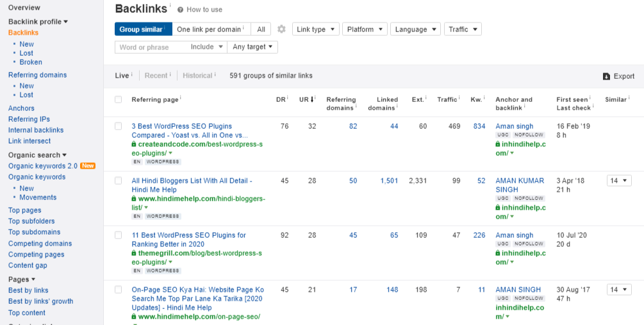
Task: Open 11 Best WordPress SEO Plugins link
Action: (188, 240)
